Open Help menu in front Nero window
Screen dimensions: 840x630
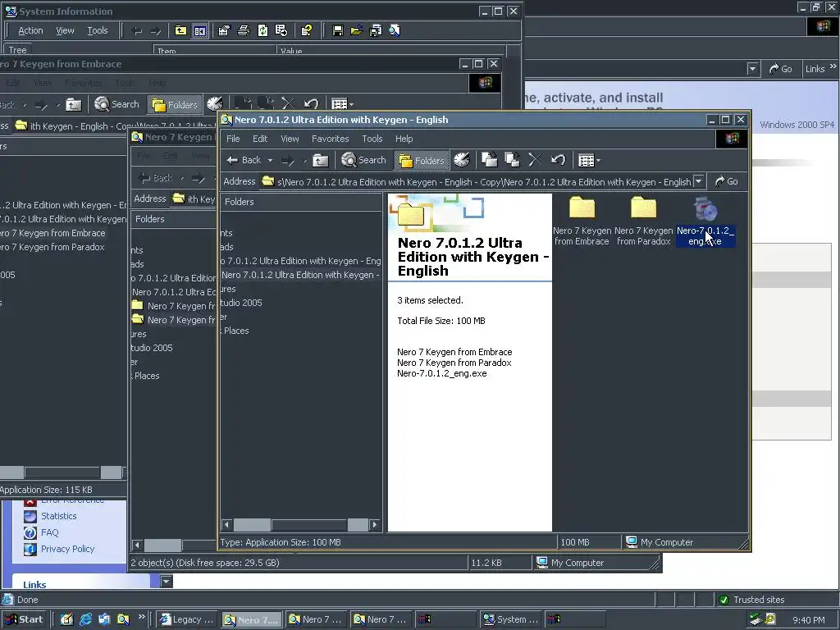404,139
